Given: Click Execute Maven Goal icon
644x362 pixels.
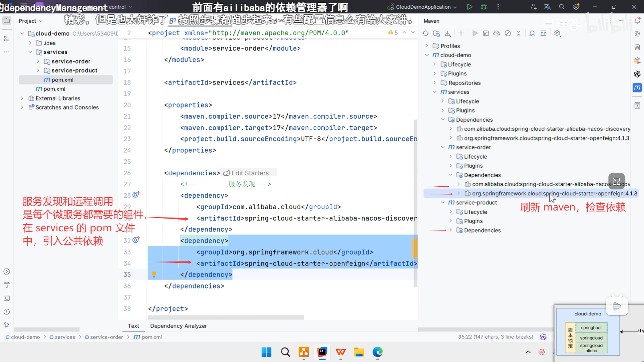Looking at the screenshot, I should 486,33.
